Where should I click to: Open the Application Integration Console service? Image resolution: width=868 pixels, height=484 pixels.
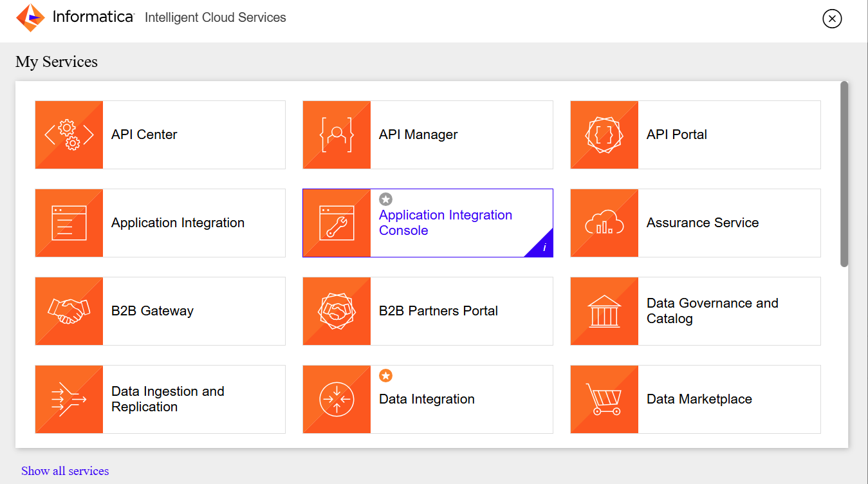point(445,223)
